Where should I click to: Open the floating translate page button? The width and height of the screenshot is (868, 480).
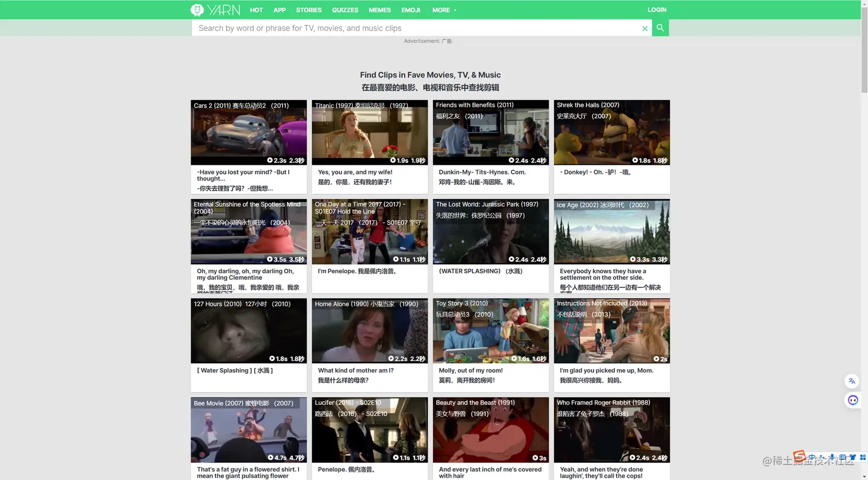coord(852,381)
